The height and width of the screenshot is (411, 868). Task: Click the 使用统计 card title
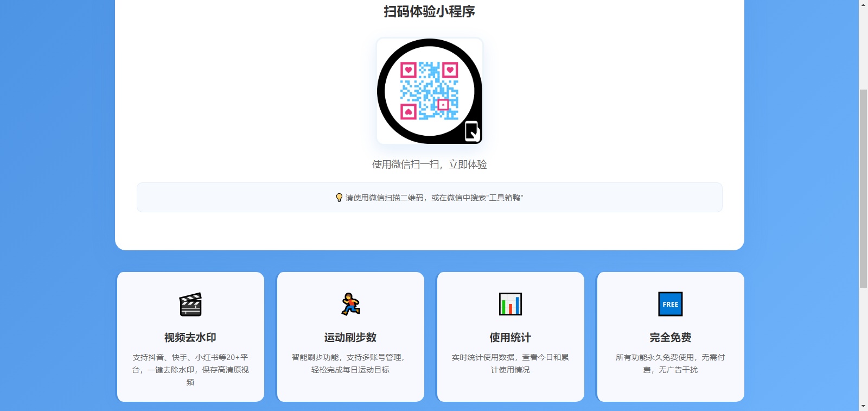(510, 338)
